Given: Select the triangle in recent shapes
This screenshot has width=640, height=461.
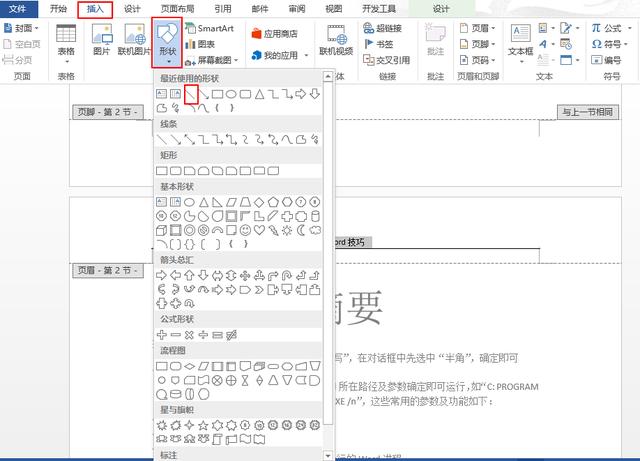Looking at the screenshot, I should click(x=260, y=94).
